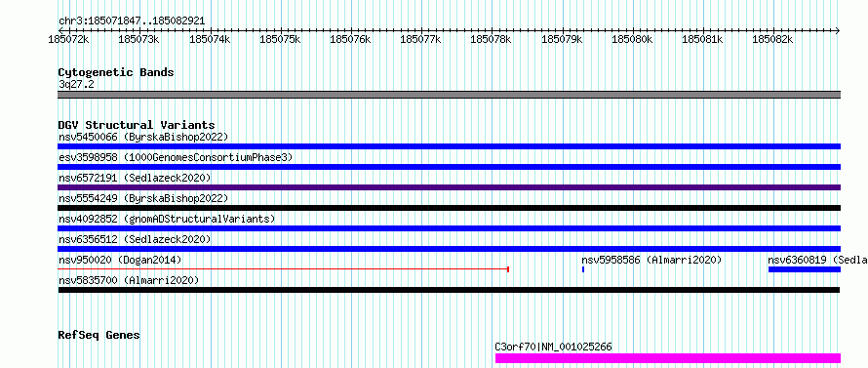This screenshot has width=868, height=368.
Task: Click the C3orf70|NM_001025266 gene label
Action: pos(554,348)
